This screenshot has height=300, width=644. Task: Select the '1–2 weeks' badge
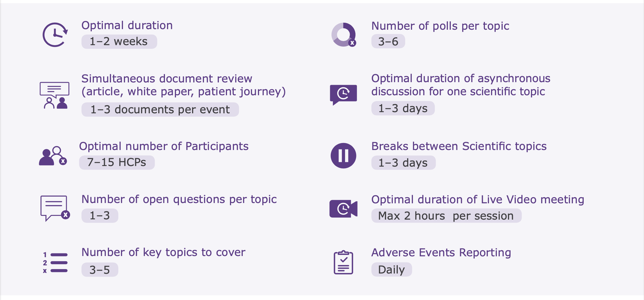tap(119, 41)
